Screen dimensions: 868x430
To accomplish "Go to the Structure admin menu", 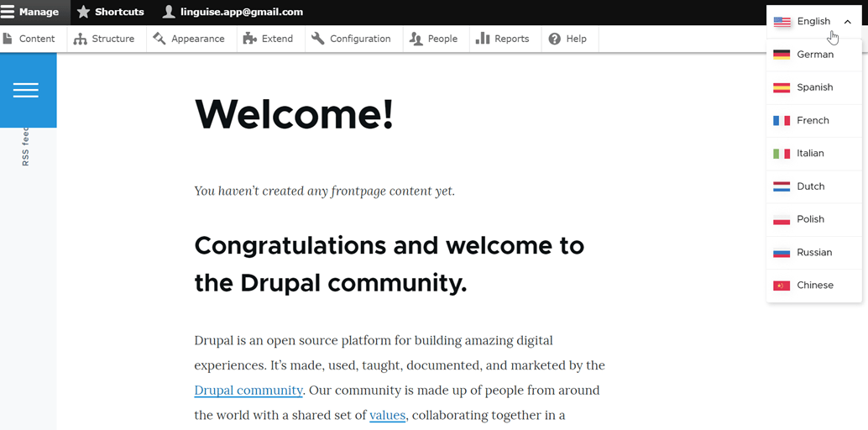I will tap(107, 39).
